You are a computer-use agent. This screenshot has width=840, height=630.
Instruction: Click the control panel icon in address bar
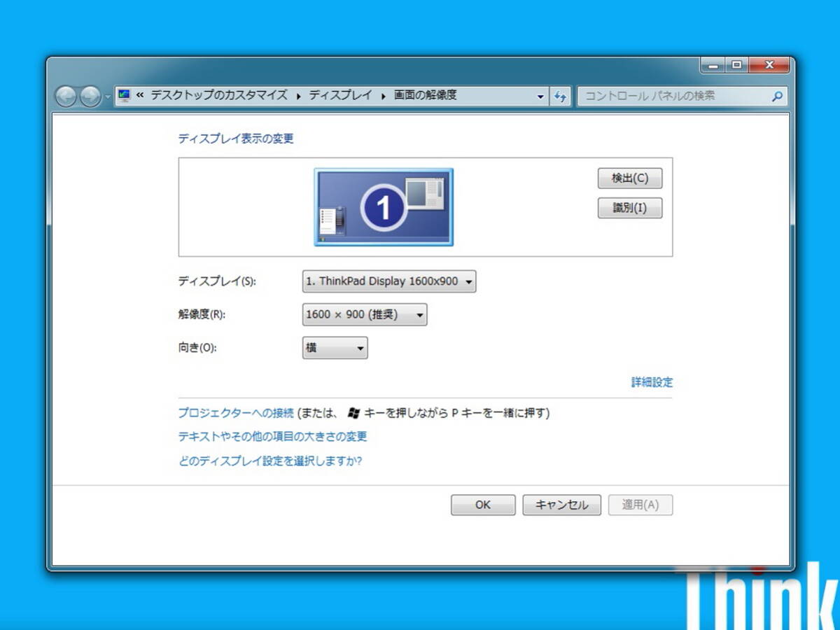pyautogui.click(x=125, y=96)
